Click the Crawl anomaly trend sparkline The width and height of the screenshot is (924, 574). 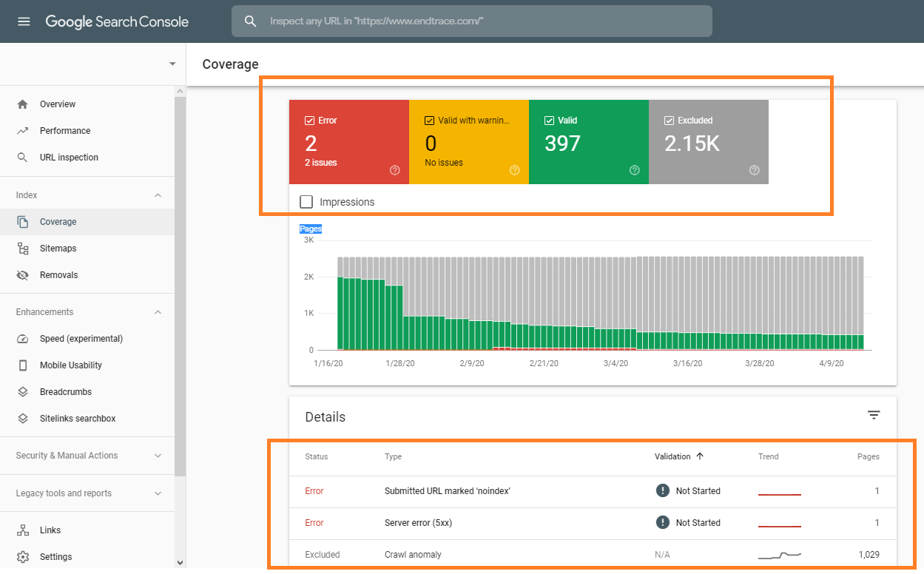(x=780, y=554)
